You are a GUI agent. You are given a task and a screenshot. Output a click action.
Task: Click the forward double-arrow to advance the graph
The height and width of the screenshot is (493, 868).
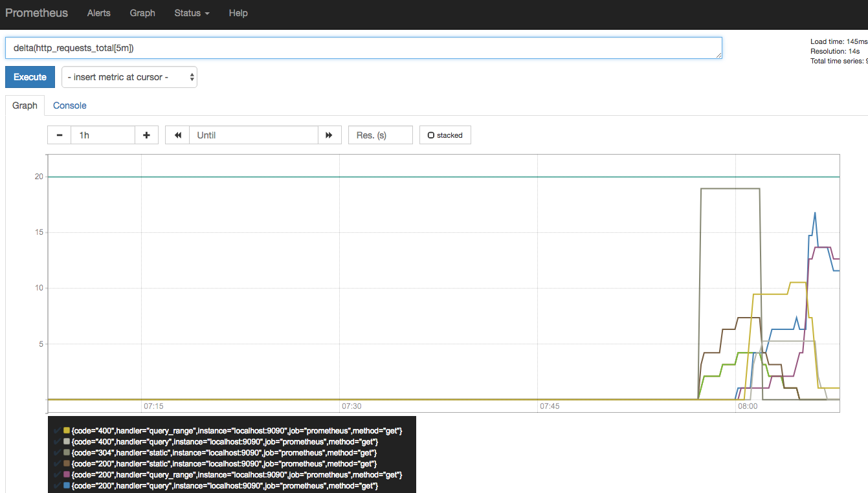coord(329,135)
